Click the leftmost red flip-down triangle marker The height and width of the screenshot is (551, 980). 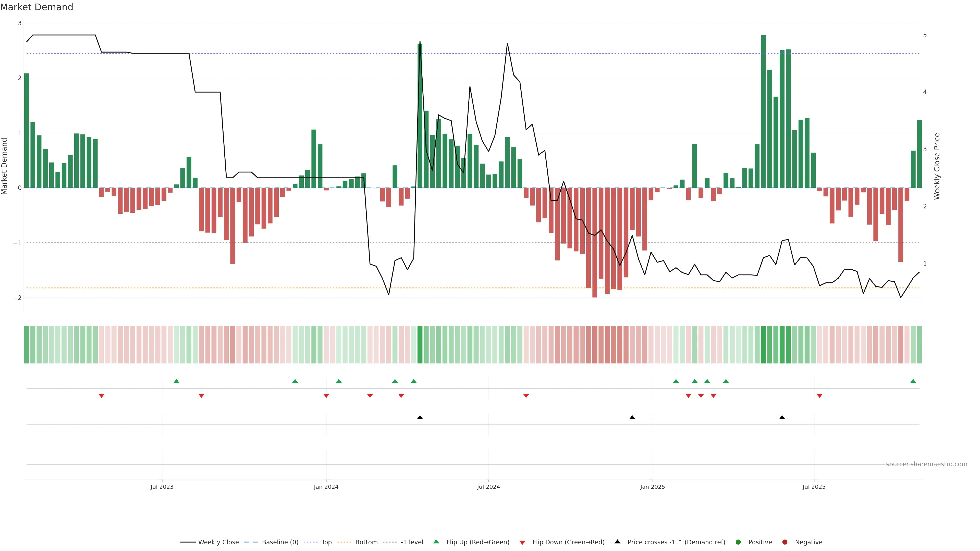(x=102, y=396)
